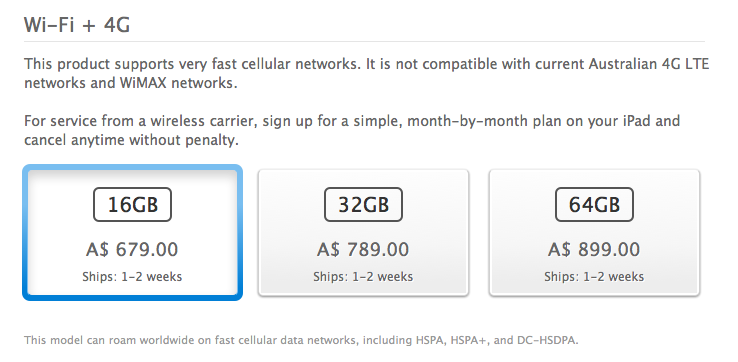Click the 64GB capacity badge
Viewport: 738px width, 362px height.
tap(594, 204)
